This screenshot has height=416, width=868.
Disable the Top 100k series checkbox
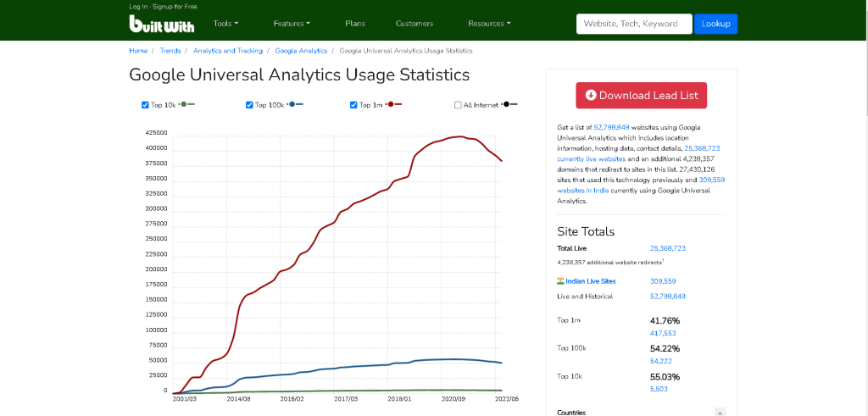(249, 105)
